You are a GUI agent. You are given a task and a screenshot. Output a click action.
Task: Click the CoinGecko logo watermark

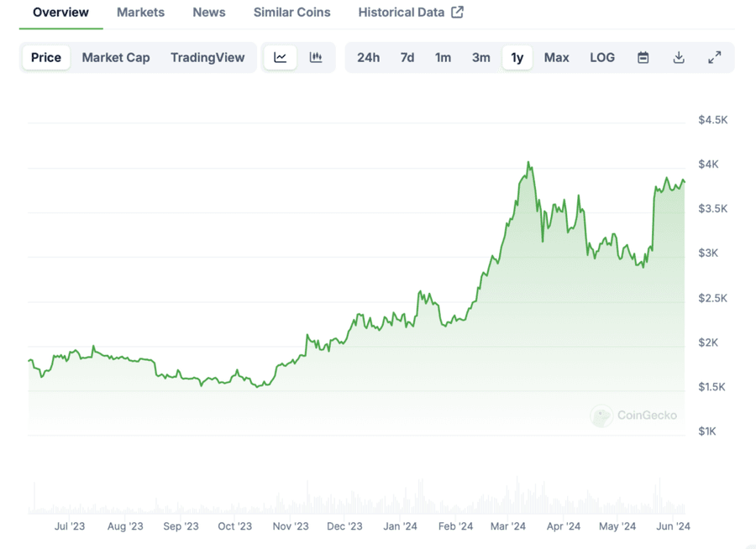click(x=635, y=416)
